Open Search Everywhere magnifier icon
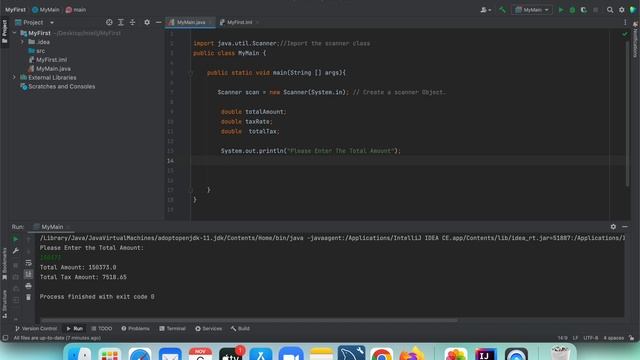This screenshot has height=360, width=640. tap(610, 10)
